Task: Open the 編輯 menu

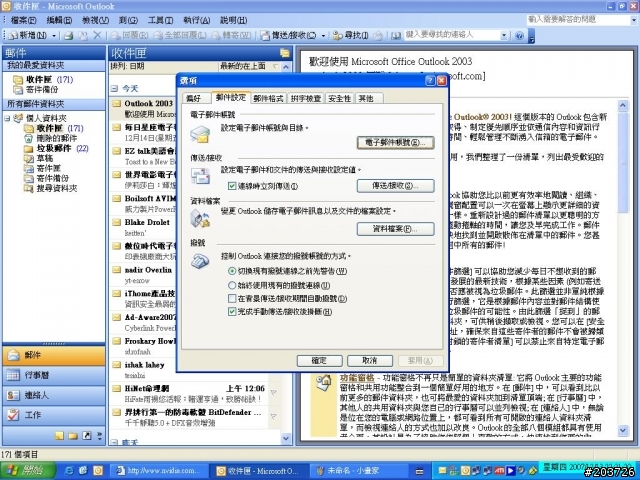Action: (59, 20)
